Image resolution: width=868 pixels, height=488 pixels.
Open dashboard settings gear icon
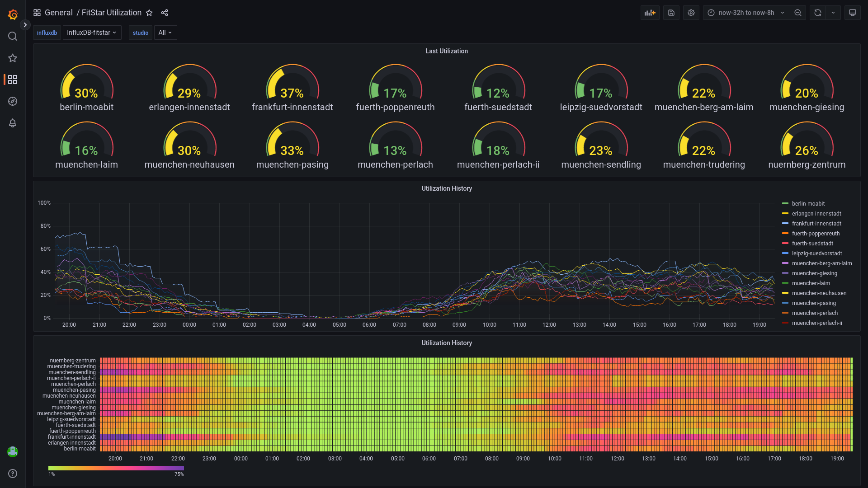pos(691,13)
